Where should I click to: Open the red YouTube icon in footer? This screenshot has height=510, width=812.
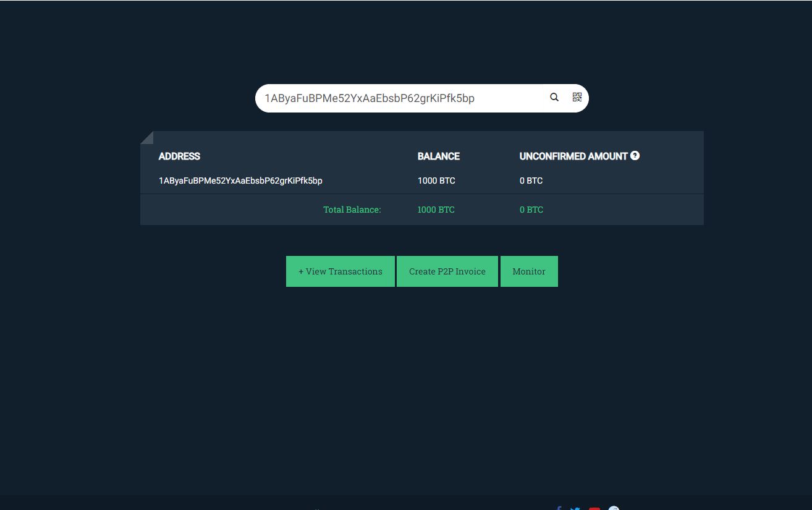[x=594, y=508]
